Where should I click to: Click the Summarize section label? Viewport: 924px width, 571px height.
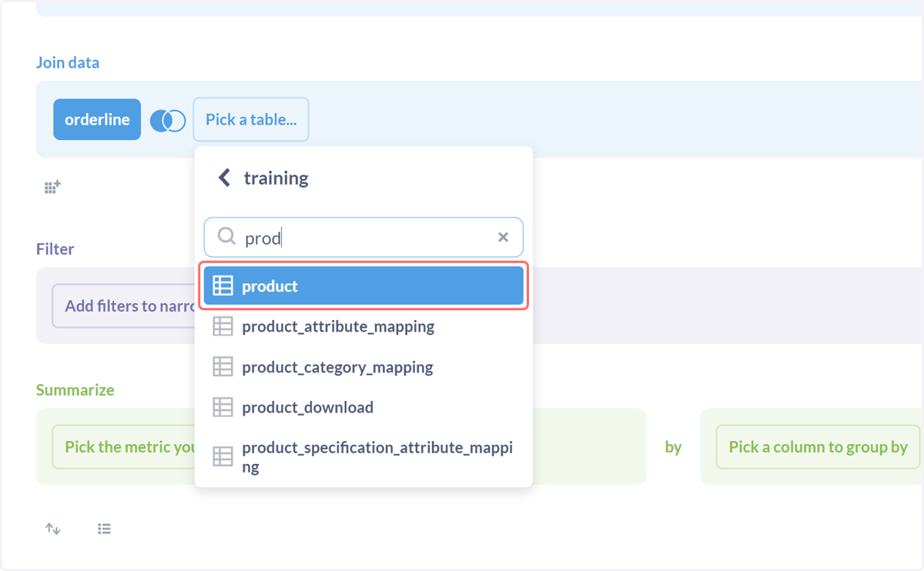coord(75,389)
